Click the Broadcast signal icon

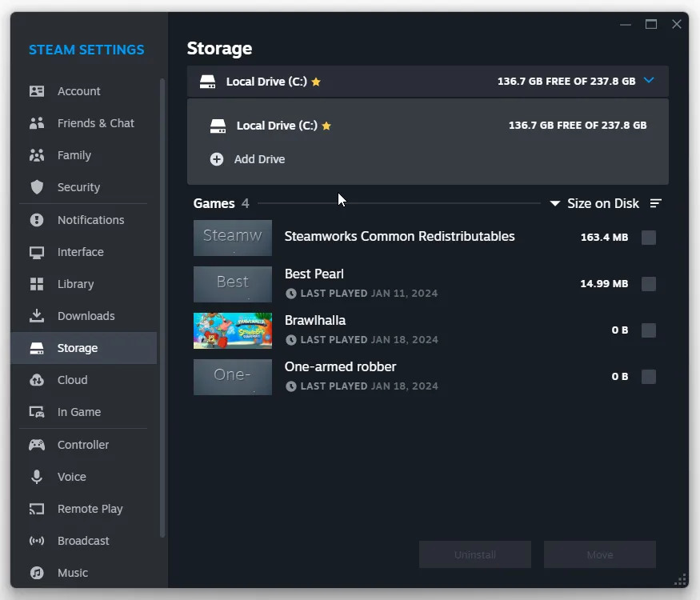click(x=37, y=541)
